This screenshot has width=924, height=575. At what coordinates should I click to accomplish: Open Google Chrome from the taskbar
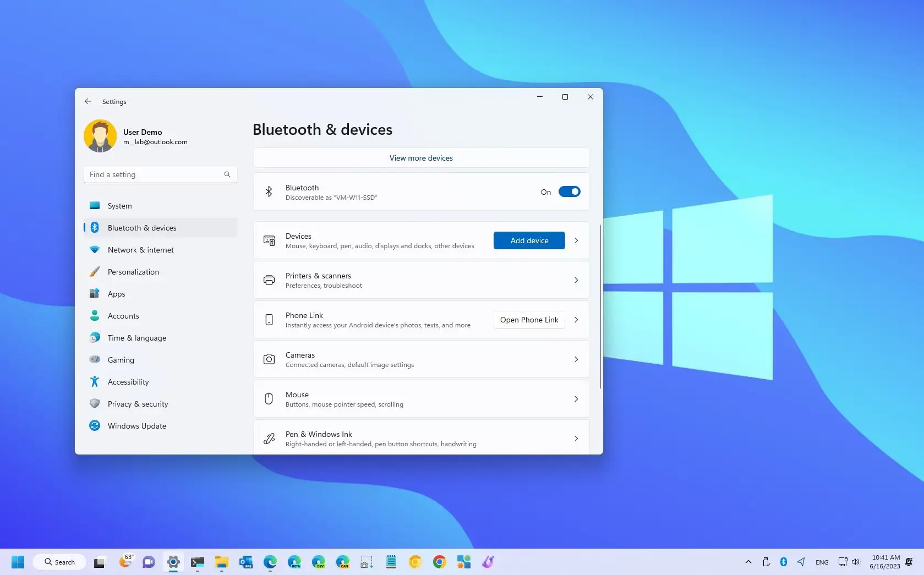pos(439,562)
